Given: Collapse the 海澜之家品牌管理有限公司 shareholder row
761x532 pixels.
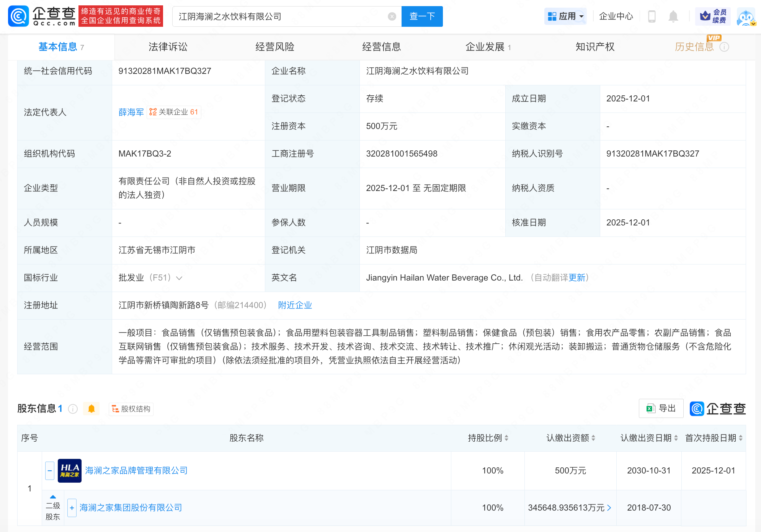Looking at the screenshot, I should pos(50,471).
